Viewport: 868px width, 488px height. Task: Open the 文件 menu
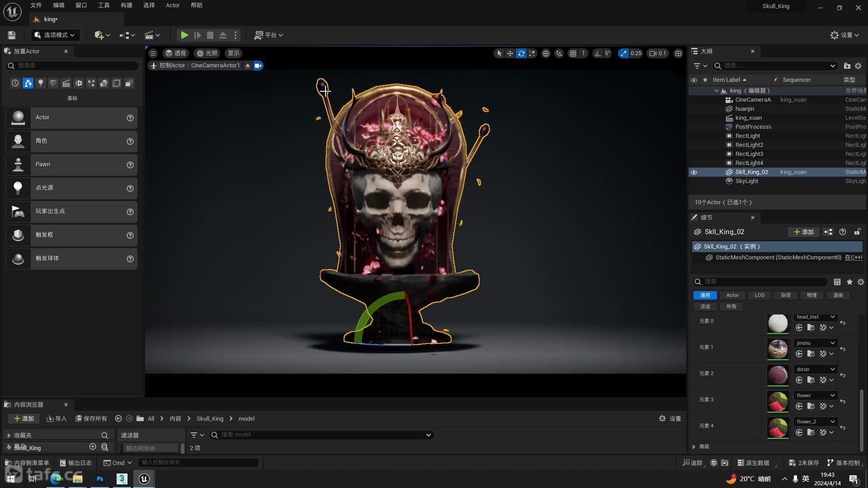(36, 5)
